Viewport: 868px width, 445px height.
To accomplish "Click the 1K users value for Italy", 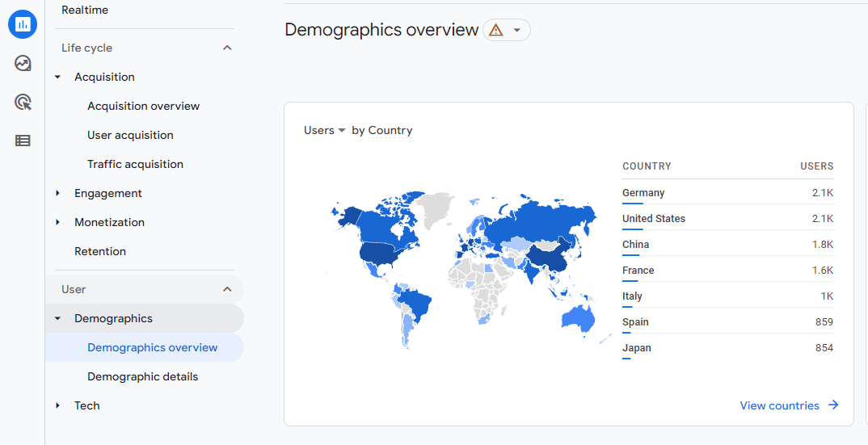I will tap(827, 296).
